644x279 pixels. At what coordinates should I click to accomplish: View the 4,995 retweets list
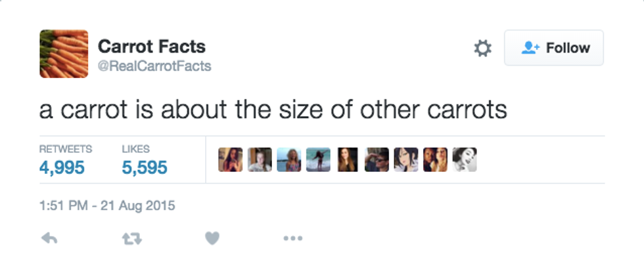62,167
